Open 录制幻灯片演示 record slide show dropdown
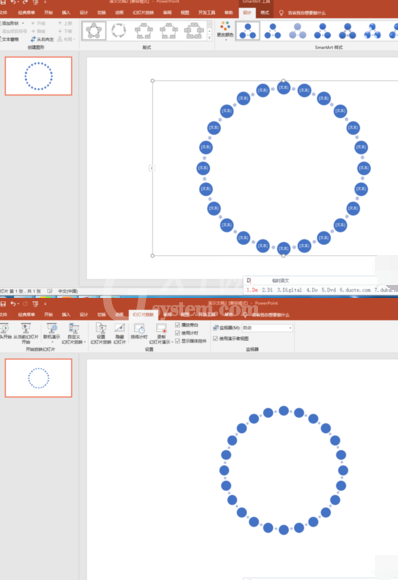 (x=161, y=333)
